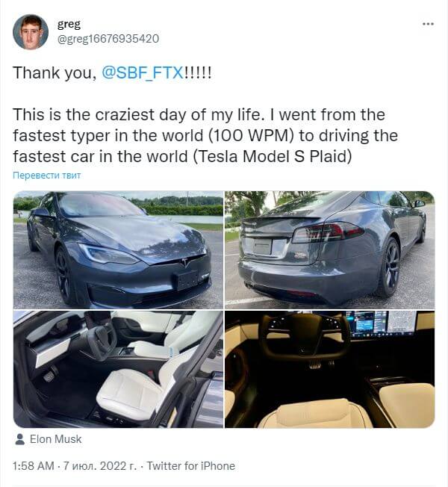The height and width of the screenshot is (487, 448).
Task: Click greg's profile avatar picture
Action: (31, 32)
